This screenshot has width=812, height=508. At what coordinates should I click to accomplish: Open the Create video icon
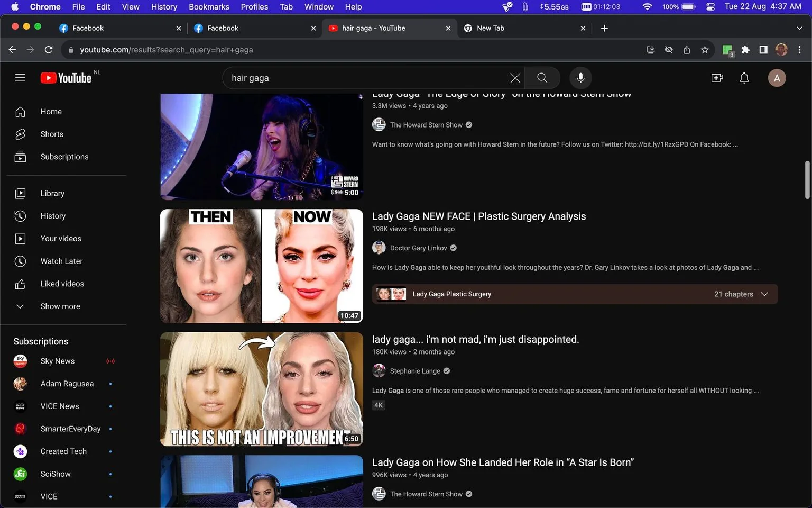point(717,78)
